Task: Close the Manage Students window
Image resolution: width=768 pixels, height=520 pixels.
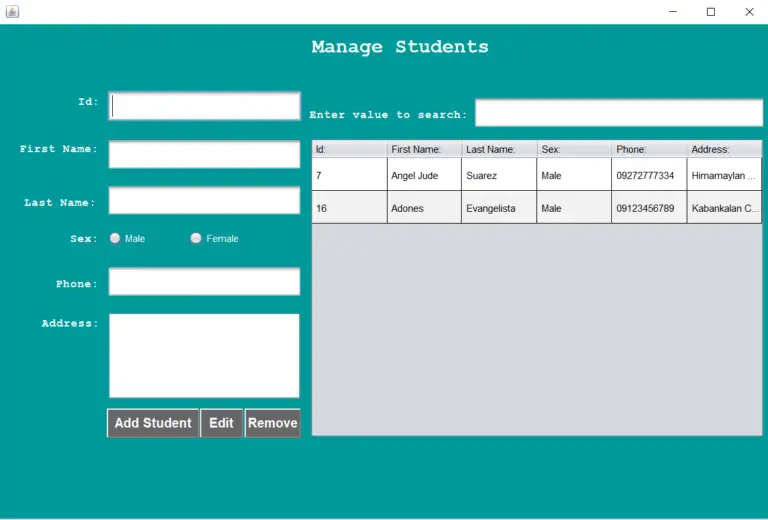Action: click(x=749, y=12)
